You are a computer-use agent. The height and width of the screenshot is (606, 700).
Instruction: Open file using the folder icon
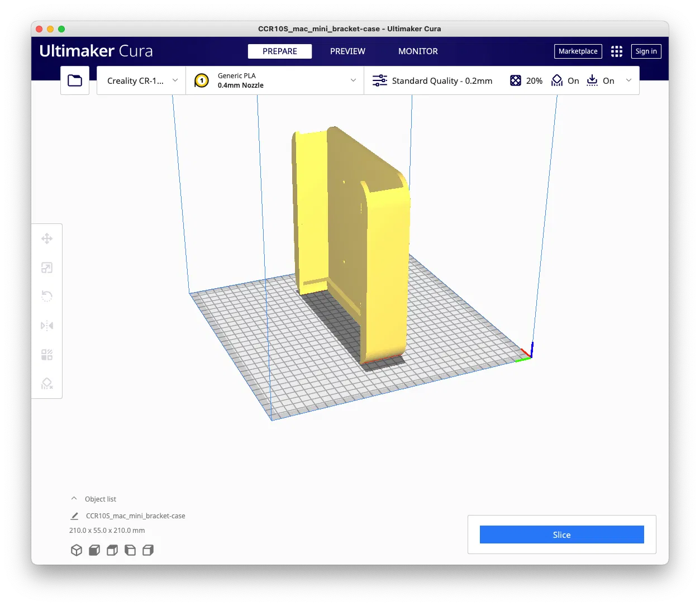coord(75,80)
